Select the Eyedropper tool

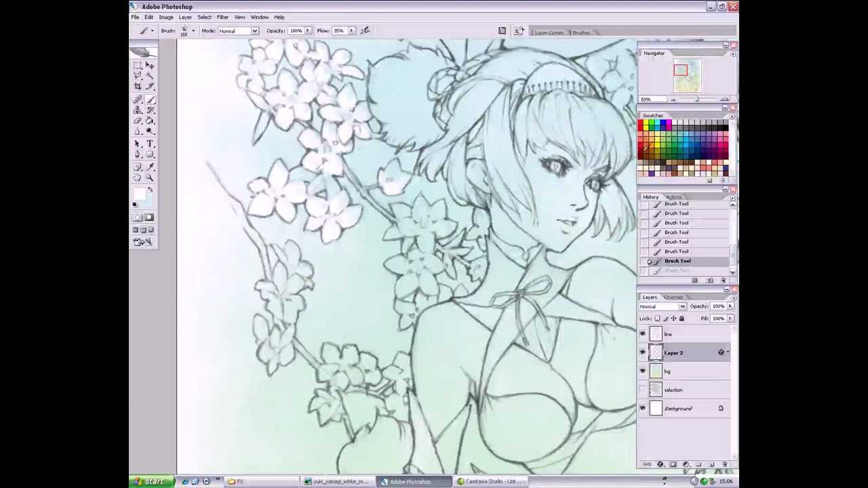pyautogui.click(x=150, y=167)
